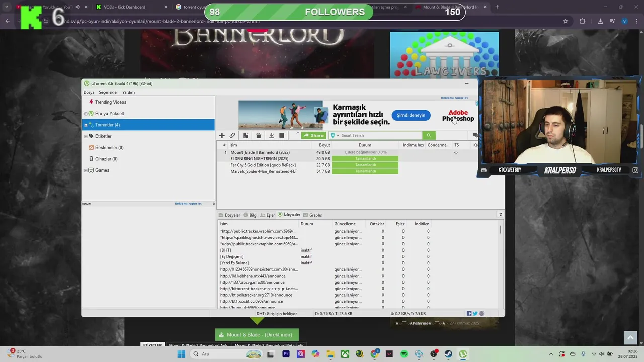
Task: Expand the Etiketler tree node
Action: click(x=86, y=136)
